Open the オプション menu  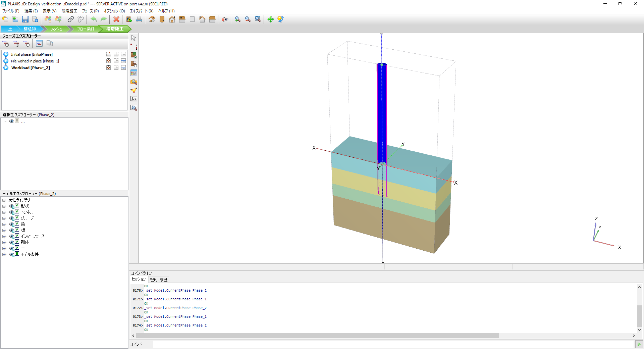(x=114, y=11)
